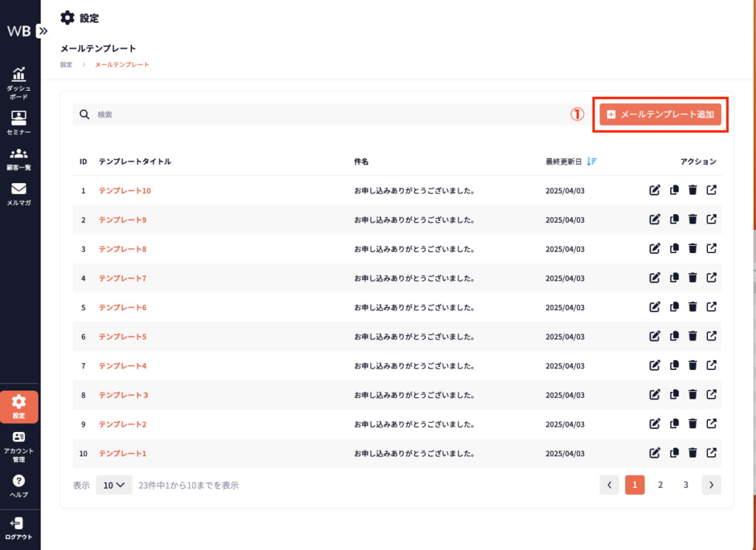The height and width of the screenshot is (550, 756).
Task: Click duplicate icon for テンプレート9 row
Action: (673, 219)
